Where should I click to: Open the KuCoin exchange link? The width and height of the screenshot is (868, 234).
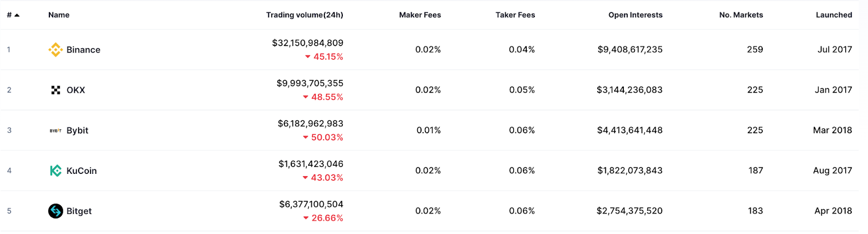pyautogui.click(x=81, y=171)
